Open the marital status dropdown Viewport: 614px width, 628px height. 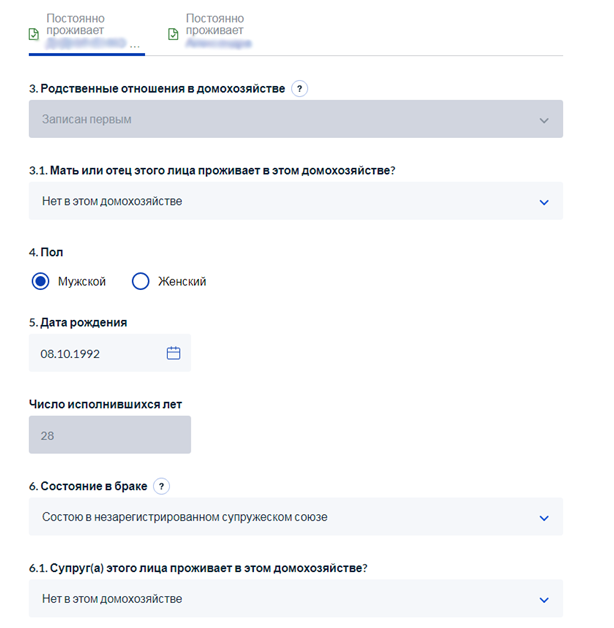pos(296,517)
